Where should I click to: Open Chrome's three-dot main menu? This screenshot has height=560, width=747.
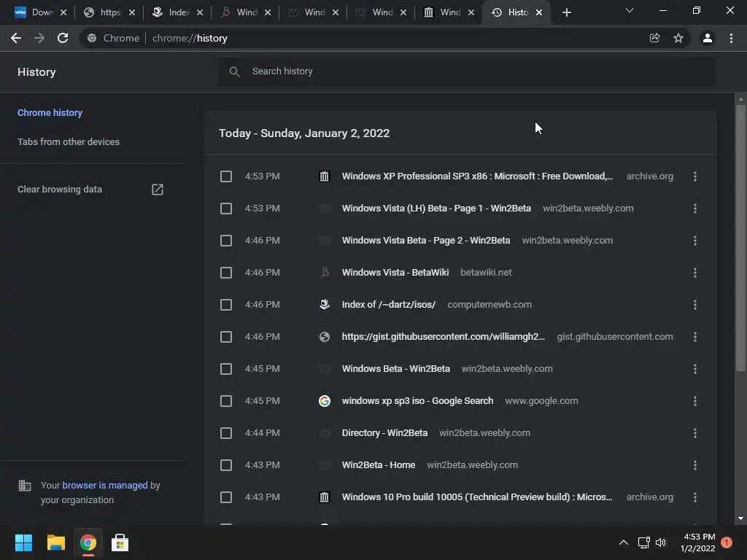[x=731, y=38]
